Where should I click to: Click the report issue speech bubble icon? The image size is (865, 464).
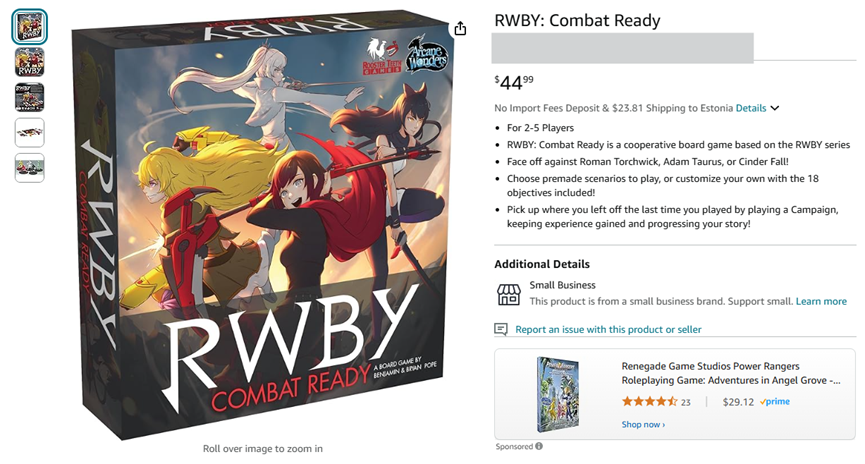[501, 329]
